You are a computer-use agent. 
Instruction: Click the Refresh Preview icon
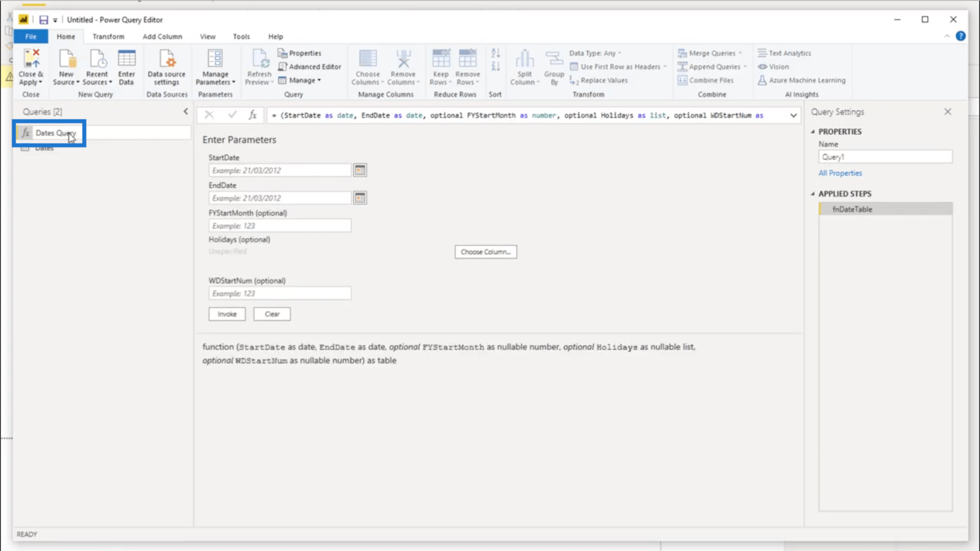point(260,59)
